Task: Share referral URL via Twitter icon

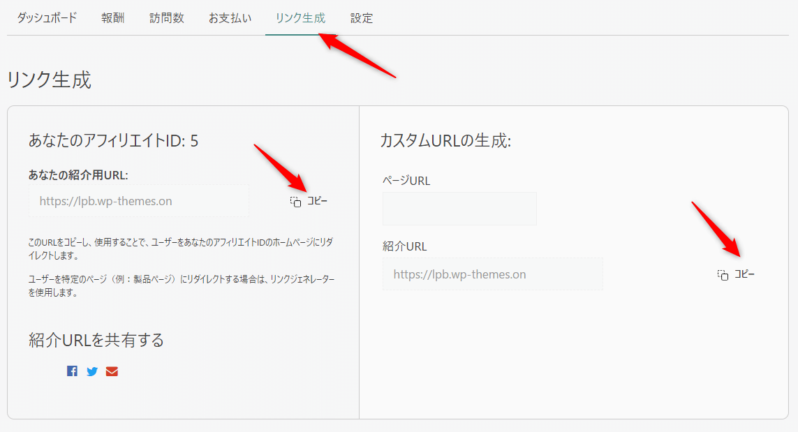Action: [x=92, y=371]
